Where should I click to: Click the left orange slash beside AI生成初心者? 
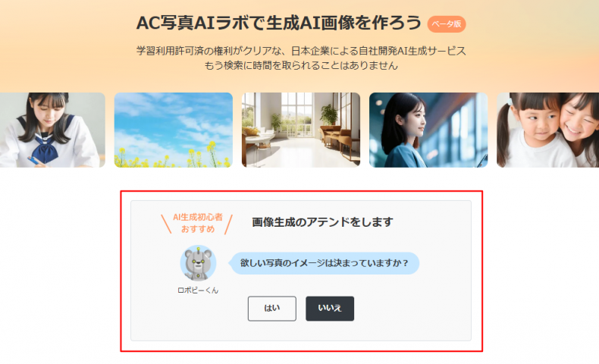[x=166, y=224]
